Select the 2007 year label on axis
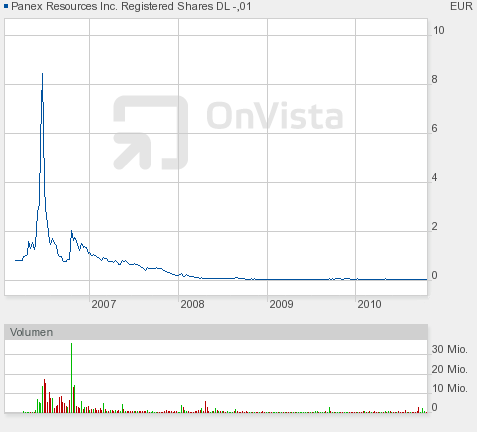 [x=104, y=304]
